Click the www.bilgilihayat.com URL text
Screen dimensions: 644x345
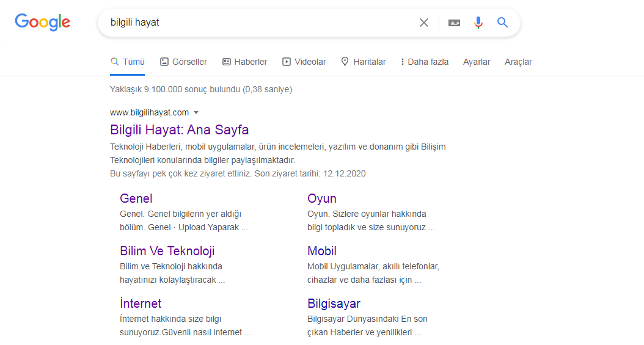point(150,112)
